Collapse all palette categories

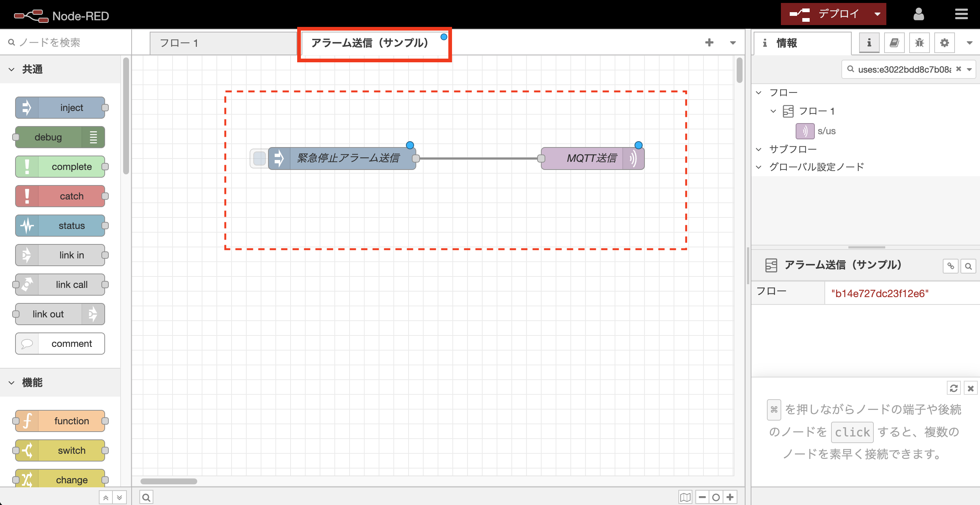point(106,497)
